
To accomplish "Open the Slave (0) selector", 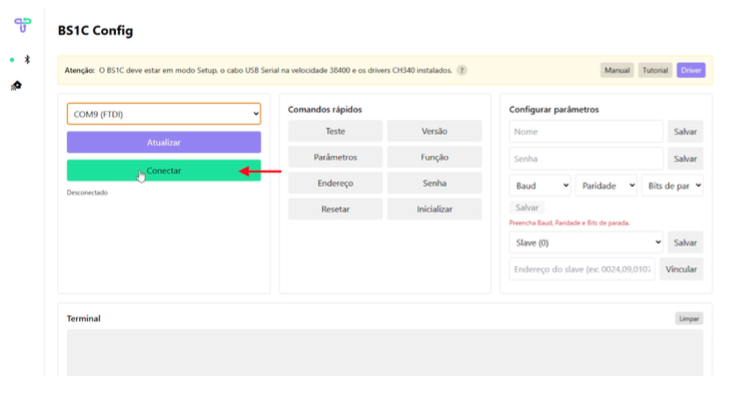I will [x=586, y=242].
